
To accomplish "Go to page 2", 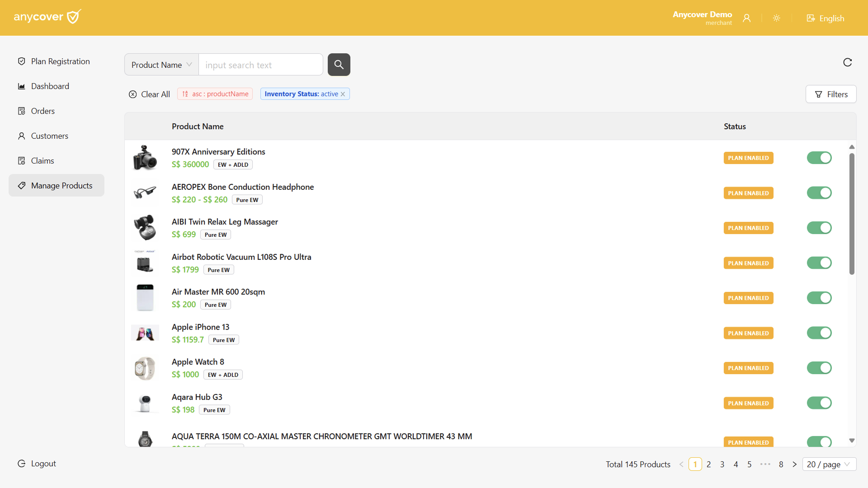I will 708,464.
